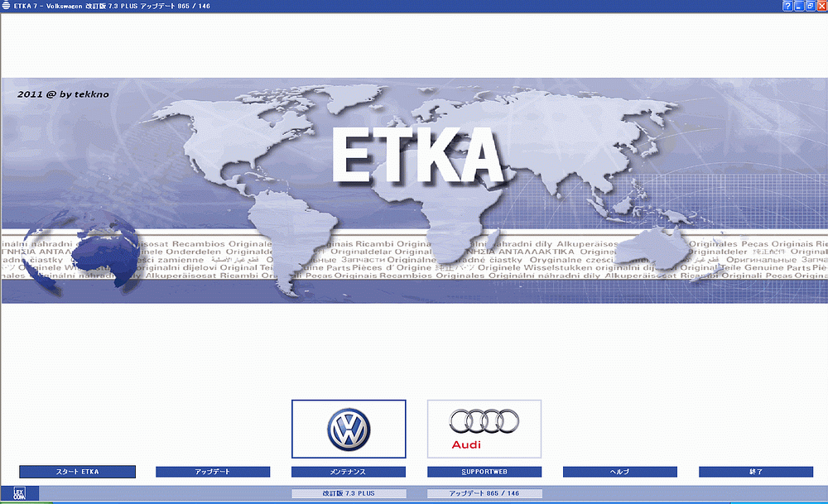
Task: Click the 2011 @ by tekkno text
Action: 63,94
